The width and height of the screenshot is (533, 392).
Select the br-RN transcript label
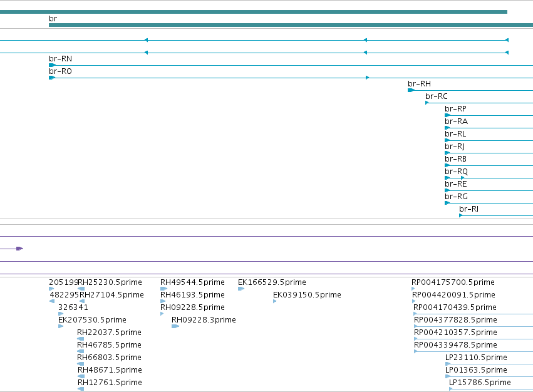pyautogui.click(x=61, y=59)
